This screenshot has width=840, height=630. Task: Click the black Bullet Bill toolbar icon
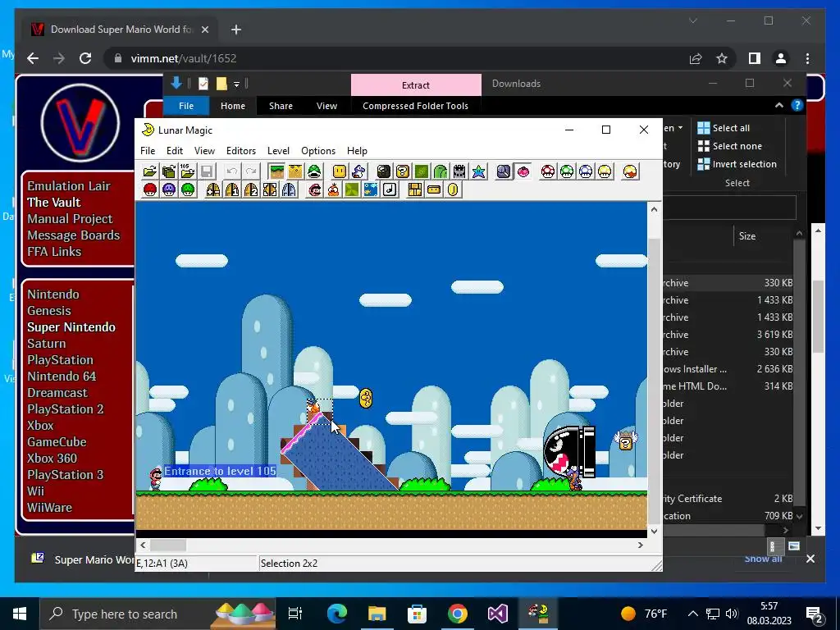pos(384,171)
